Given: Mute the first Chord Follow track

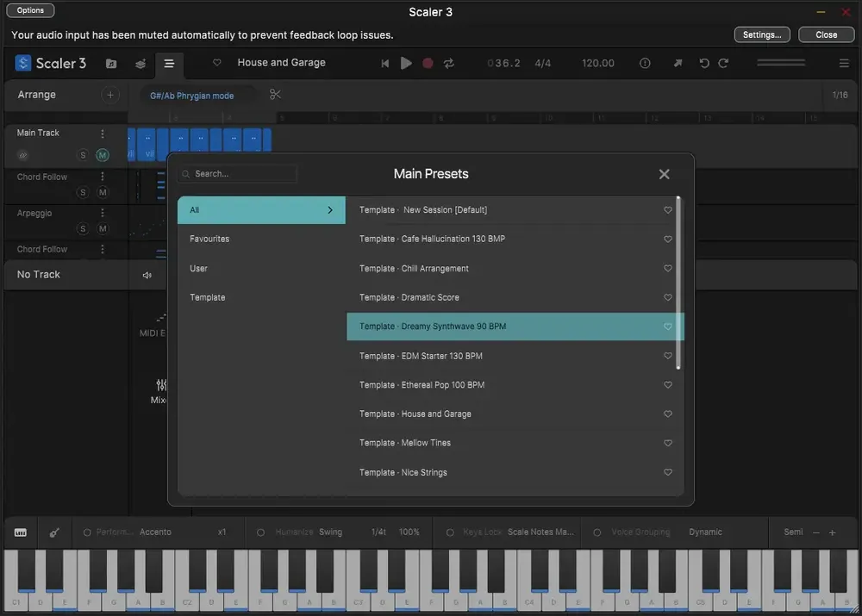Looking at the screenshot, I should pos(103,192).
